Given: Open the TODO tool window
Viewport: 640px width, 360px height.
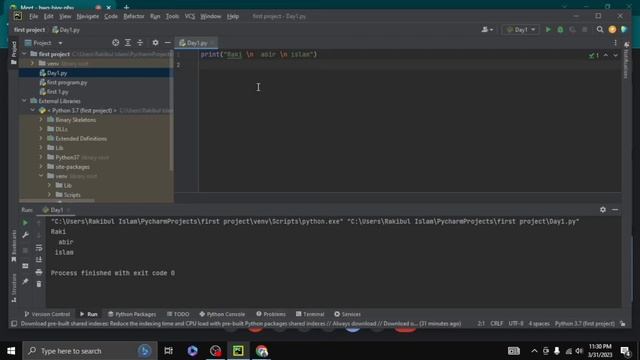Looking at the screenshot, I should [178, 314].
